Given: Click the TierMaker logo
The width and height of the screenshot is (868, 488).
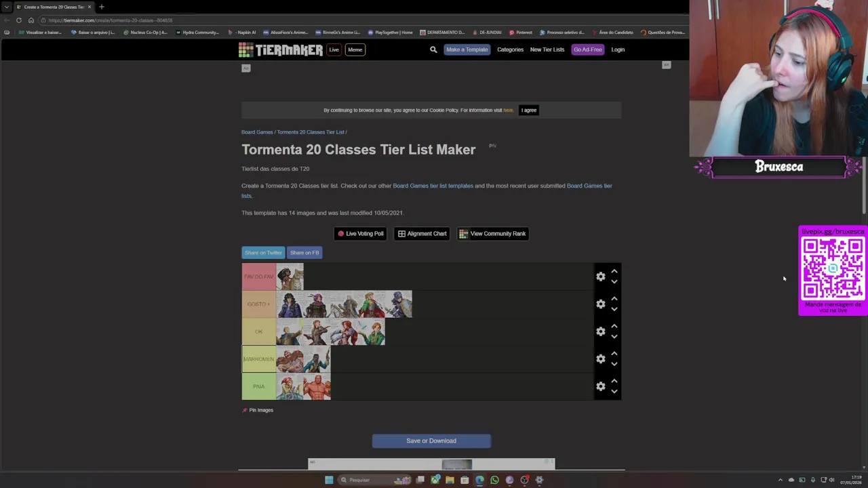Looking at the screenshot, I should (280, 49).
